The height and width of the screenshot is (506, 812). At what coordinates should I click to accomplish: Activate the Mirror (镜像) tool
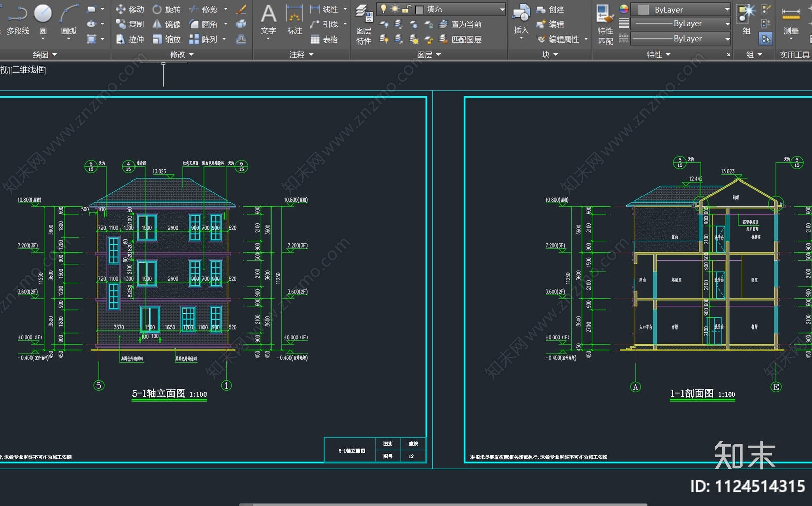[166, 24]
